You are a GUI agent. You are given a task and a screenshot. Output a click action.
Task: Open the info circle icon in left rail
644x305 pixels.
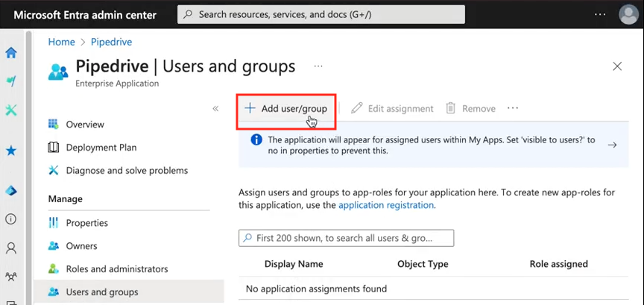[11, 219]
